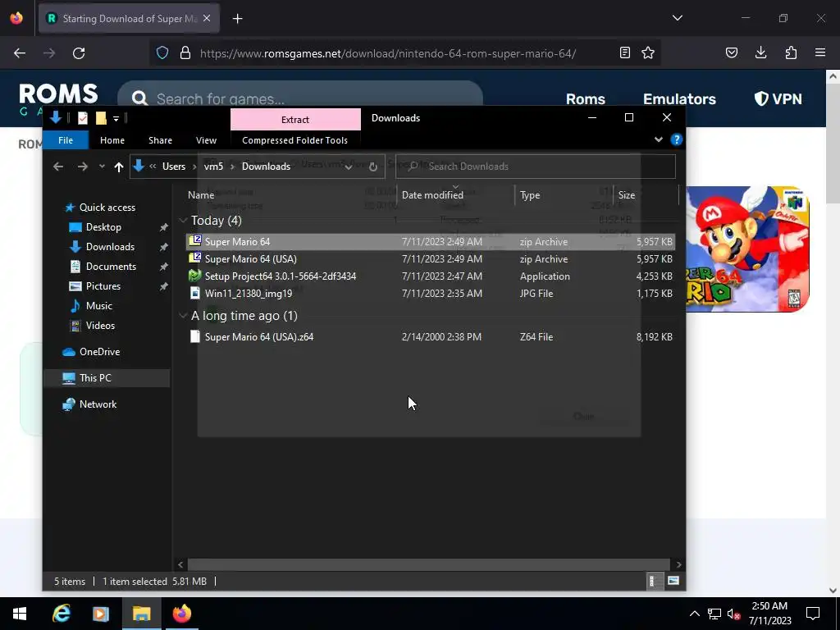Click Users in the address breadcrumb
Screen dimensions: 840x630
(x=174, y=166)
